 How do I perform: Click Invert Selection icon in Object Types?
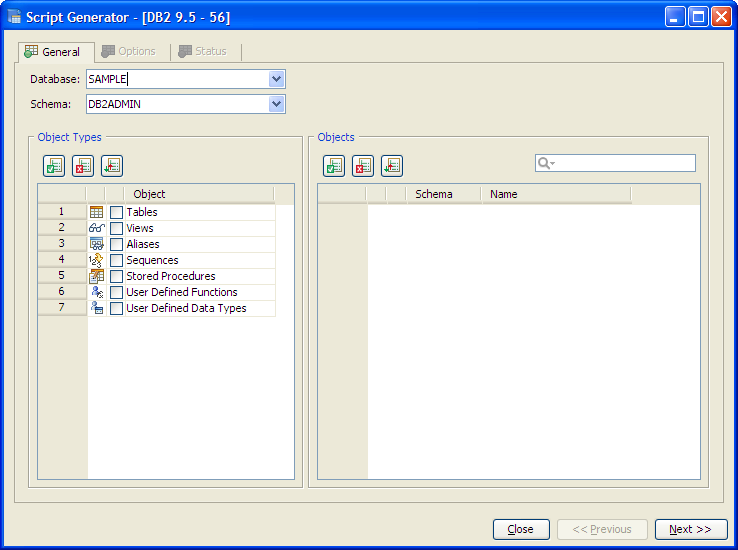tap(112, 166)
